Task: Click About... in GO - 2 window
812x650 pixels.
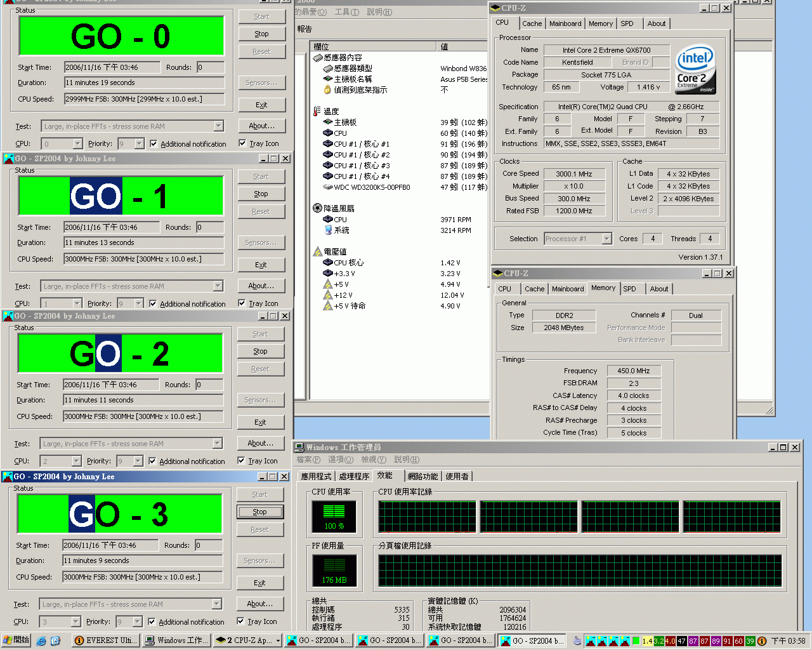Action: 260,443
